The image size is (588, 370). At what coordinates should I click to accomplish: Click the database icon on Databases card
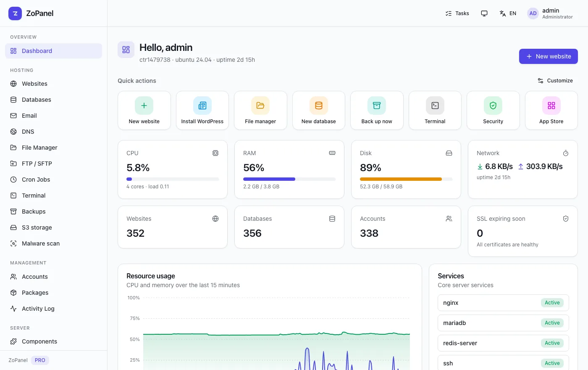click(x=332, y=219)
